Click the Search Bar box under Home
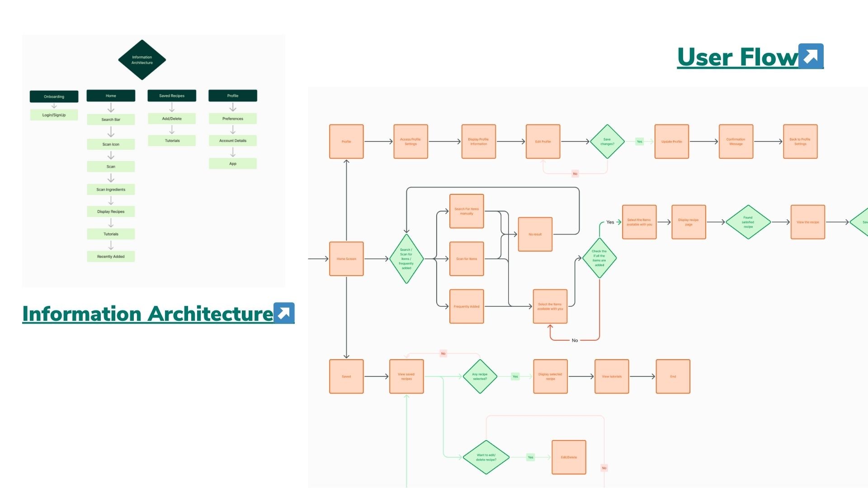868x488 pixels. click(x=111, y=120)
